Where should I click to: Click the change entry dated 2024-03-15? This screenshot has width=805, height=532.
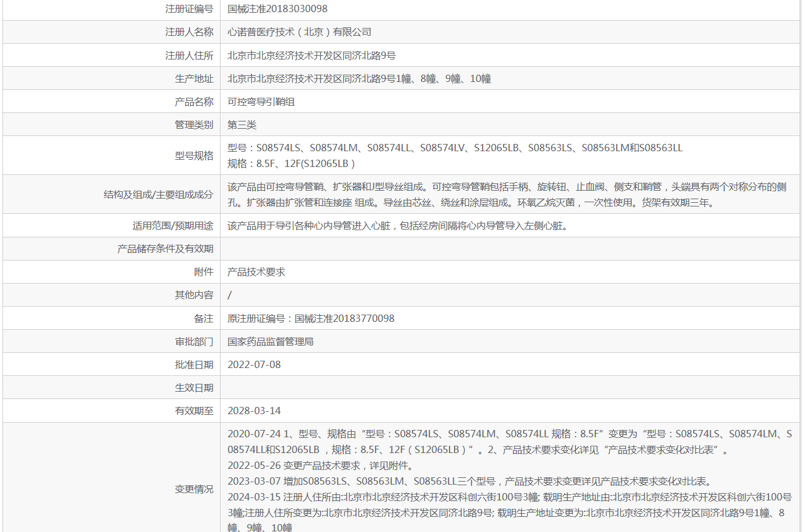pyautogui.click(x=510, y=513)
